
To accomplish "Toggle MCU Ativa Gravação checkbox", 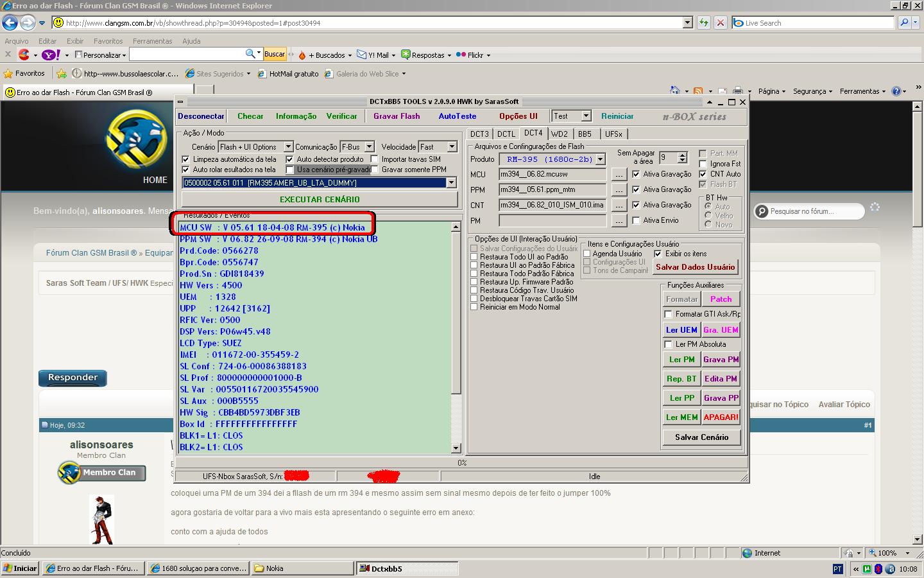I will (636, 174).
